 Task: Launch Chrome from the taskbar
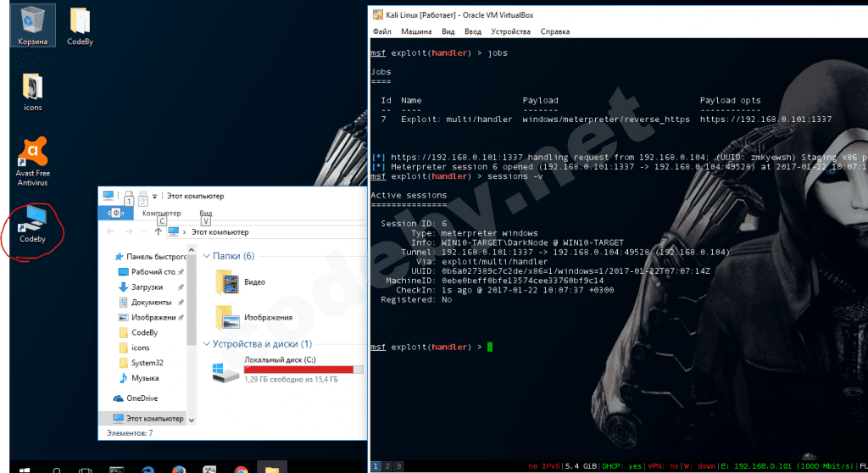(x=241, y=470)
